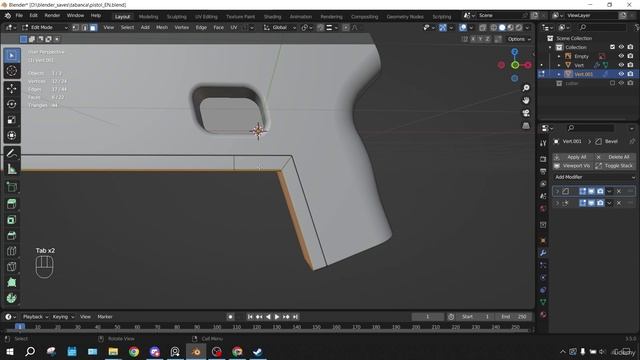
Task: Select the Extrude Region tool
Action: [12, 204]
